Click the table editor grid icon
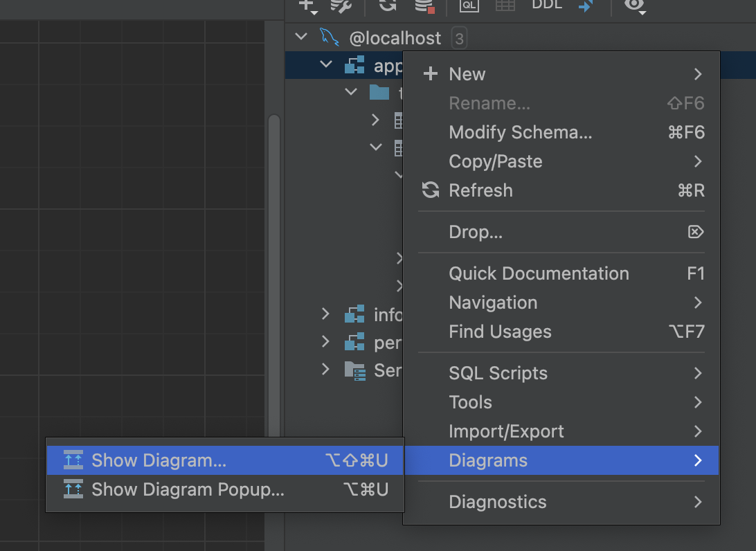Screen dimensions: 756x551 [505, 5]
